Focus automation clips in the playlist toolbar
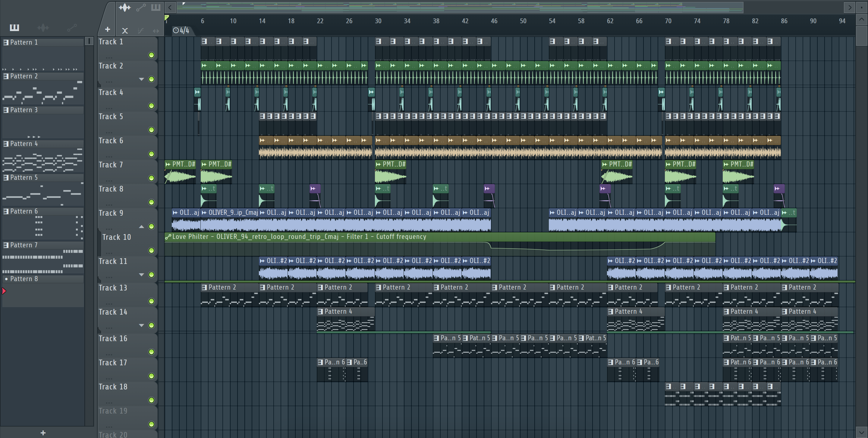The image size is (868, 438). [x=141, y=8]
